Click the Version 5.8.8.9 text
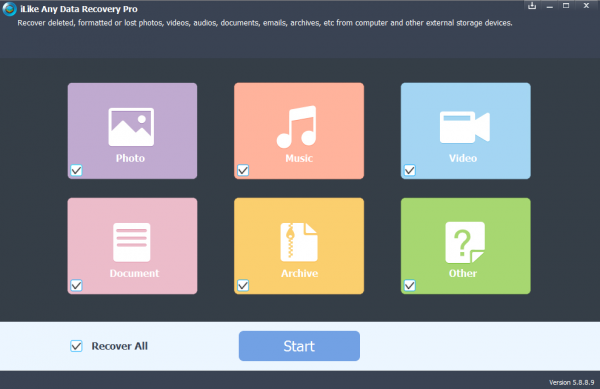 click(x=572, y=382)
